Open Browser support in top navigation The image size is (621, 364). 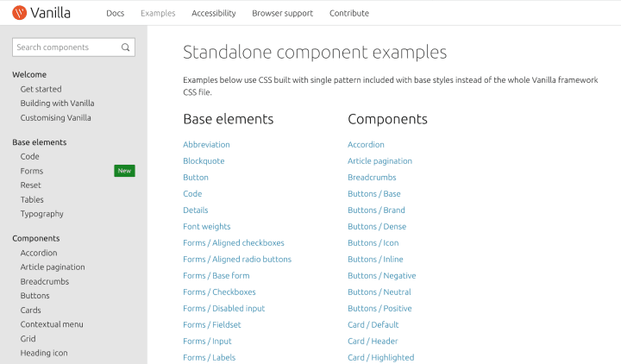[x=282, y=13]
